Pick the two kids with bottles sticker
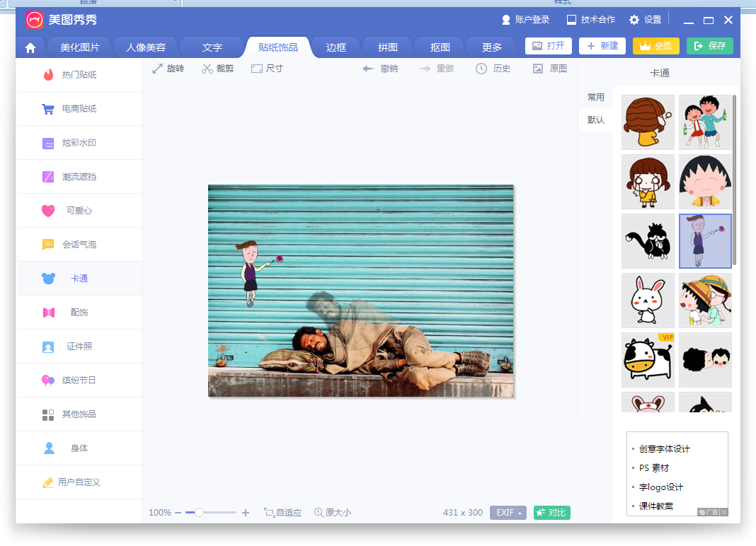The image size is (756, 546). [x=705, y=122]
